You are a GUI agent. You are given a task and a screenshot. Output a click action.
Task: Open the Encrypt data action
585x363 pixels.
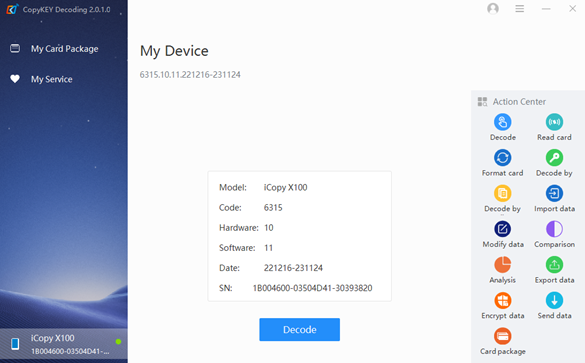503,300
